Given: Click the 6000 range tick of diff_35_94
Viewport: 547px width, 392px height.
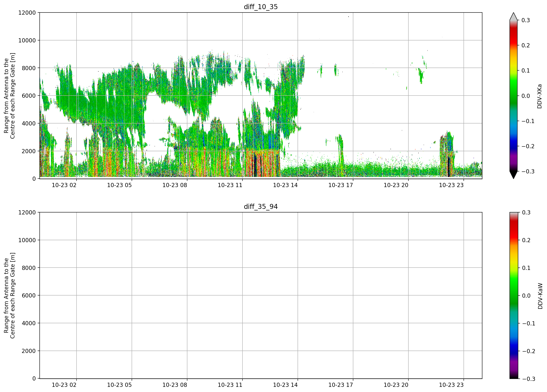Looking at the screenshot, I should [29, 295].
